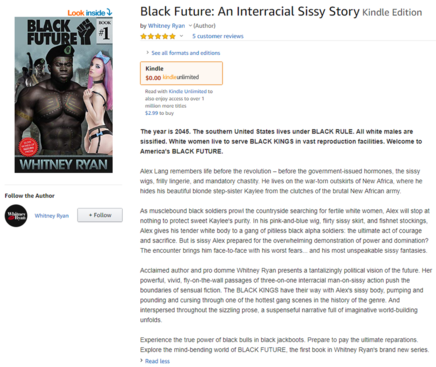436x367 pixels.
Task: Expand the author chevron before (Author)
Action: 190,26
